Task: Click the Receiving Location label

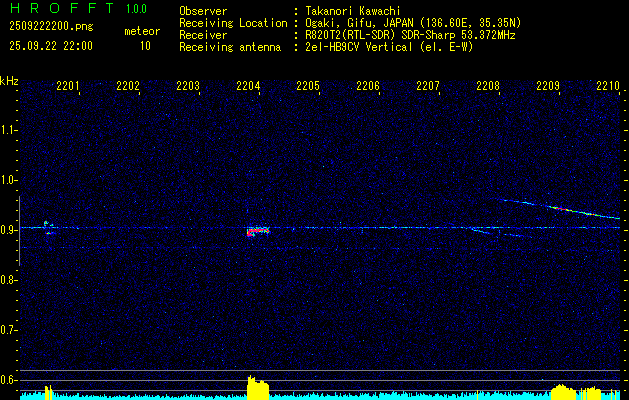Action: 233,23
